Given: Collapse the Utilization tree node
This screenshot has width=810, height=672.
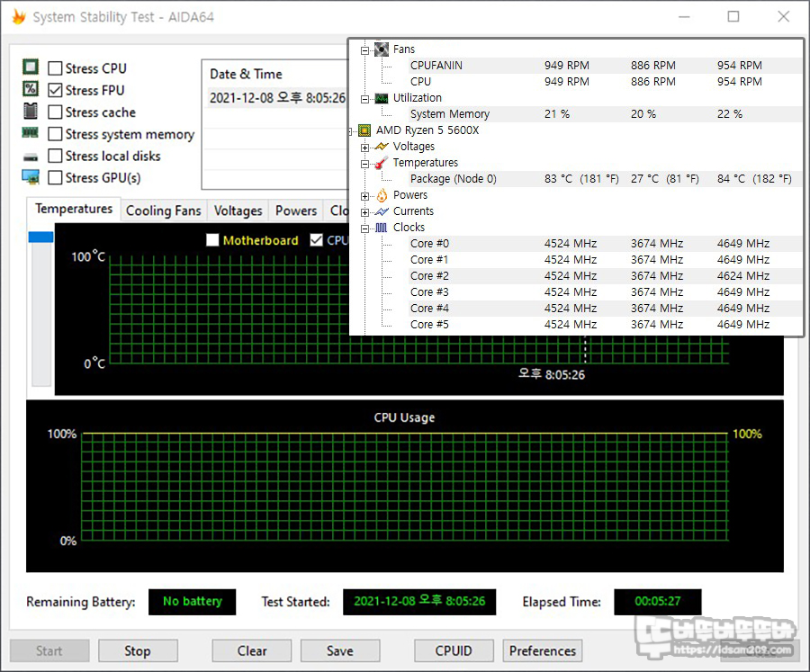Looking at the screenshot, I should pyautogui.click(x=364, y=99).
